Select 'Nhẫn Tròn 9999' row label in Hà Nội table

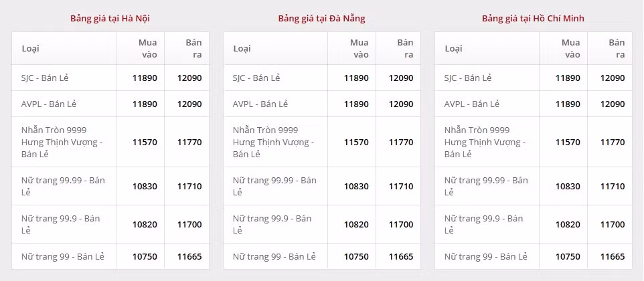pyautogui.click(x=54, y=130)
